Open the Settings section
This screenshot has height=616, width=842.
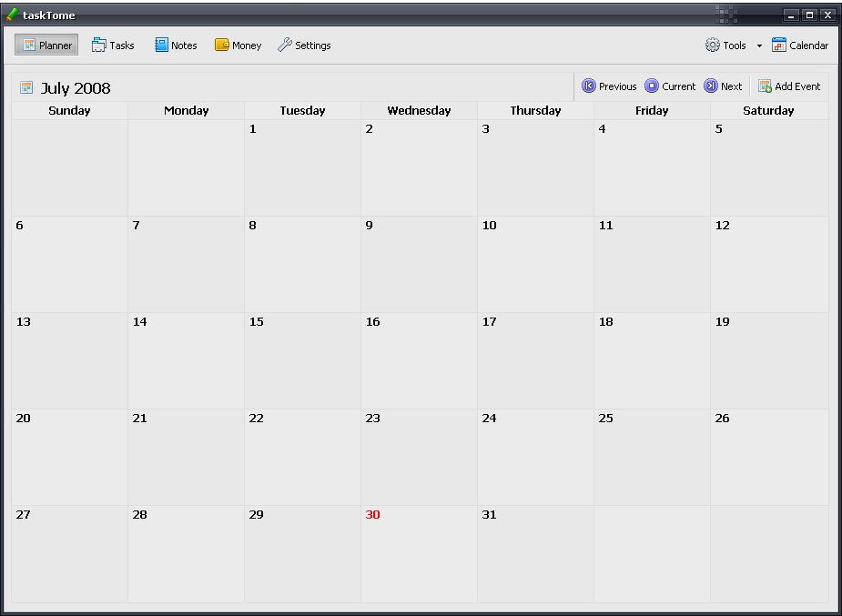pos(304,45)
